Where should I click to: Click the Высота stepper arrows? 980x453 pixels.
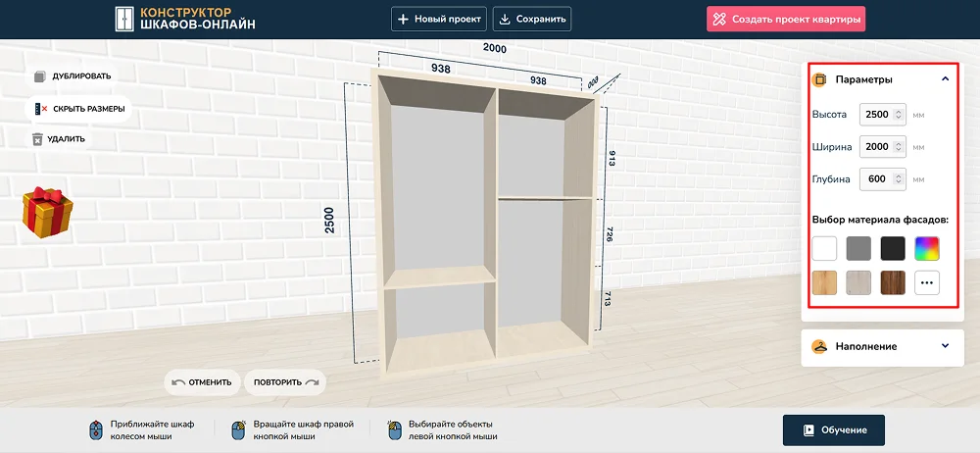898,115
